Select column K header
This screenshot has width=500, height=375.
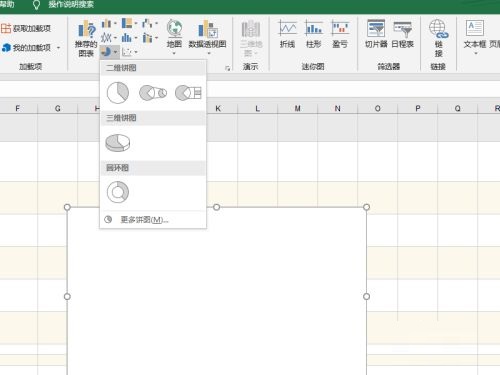point(218,108)
